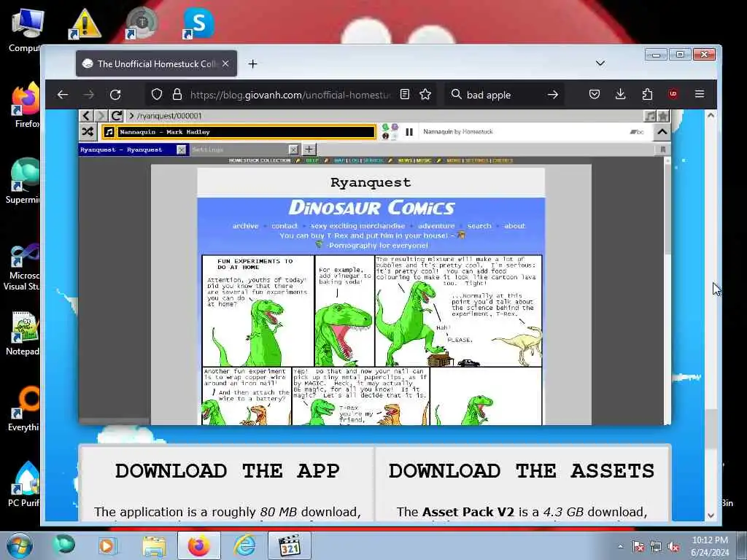Toggle Firefox reader view icon
The height and width of the screenshot is (560, 747).
[404, 94]
